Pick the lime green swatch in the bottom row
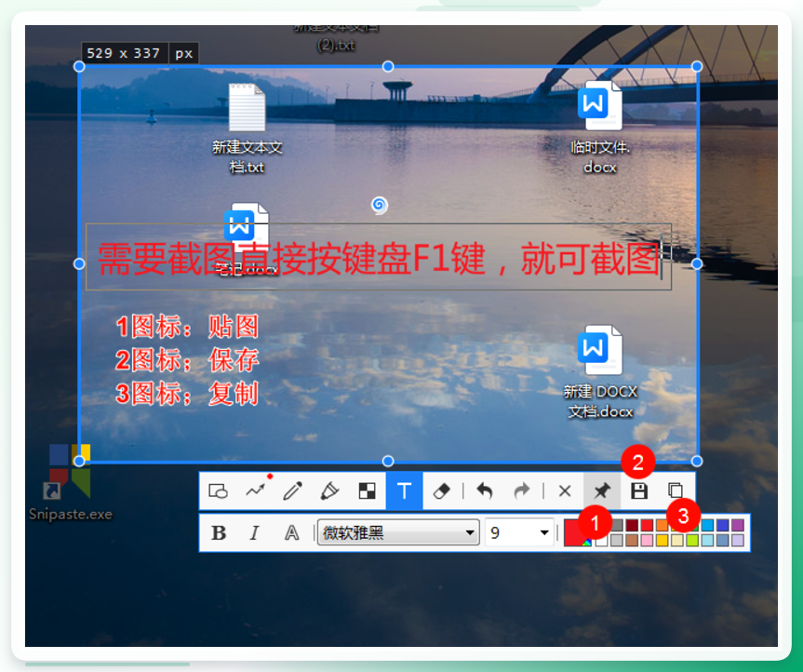Image resolution: width=803 pixels, height=672 pixels. coord(692,541)
